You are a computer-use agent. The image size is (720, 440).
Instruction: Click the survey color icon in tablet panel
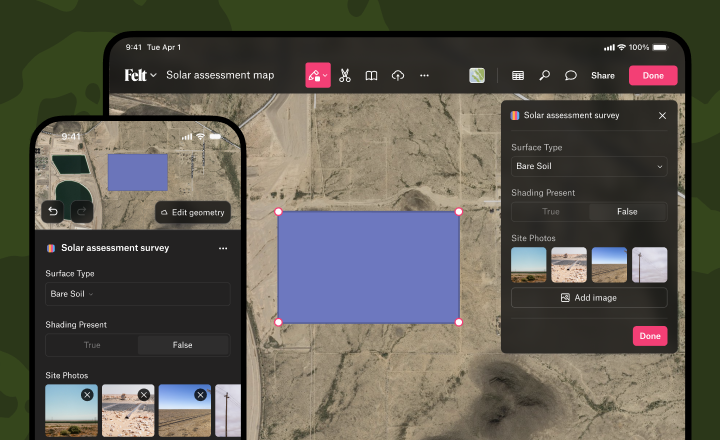(x=515, y=115)
